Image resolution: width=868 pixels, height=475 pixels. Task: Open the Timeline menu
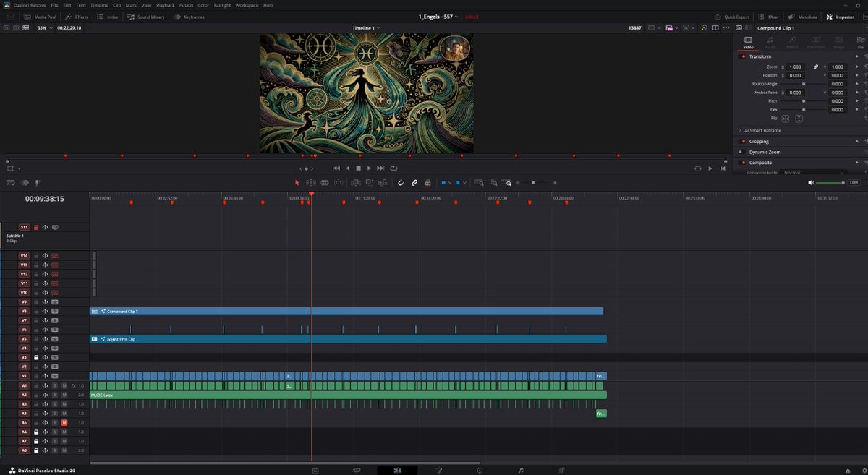click(99, 5)
